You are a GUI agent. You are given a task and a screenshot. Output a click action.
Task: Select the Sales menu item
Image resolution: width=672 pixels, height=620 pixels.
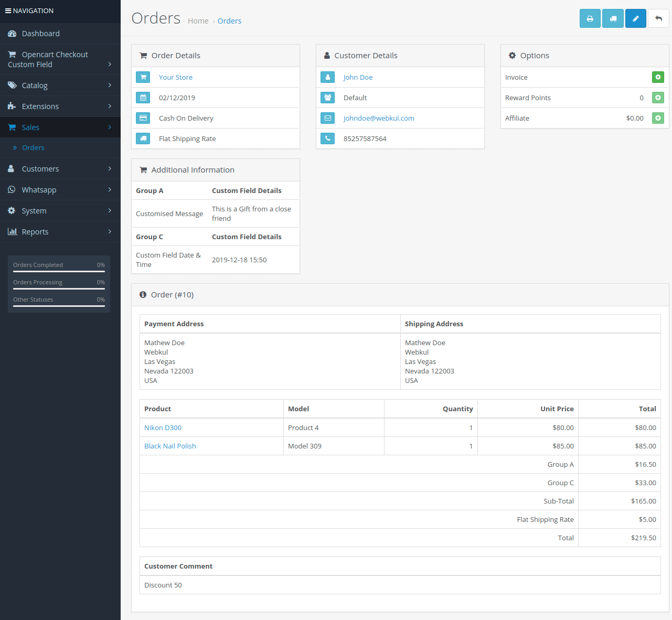pos(30,127)
